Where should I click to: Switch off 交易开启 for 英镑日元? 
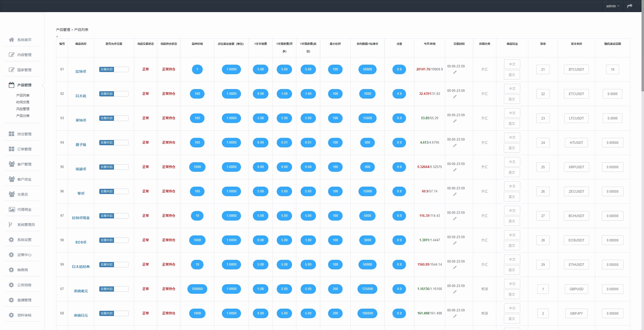114,313
